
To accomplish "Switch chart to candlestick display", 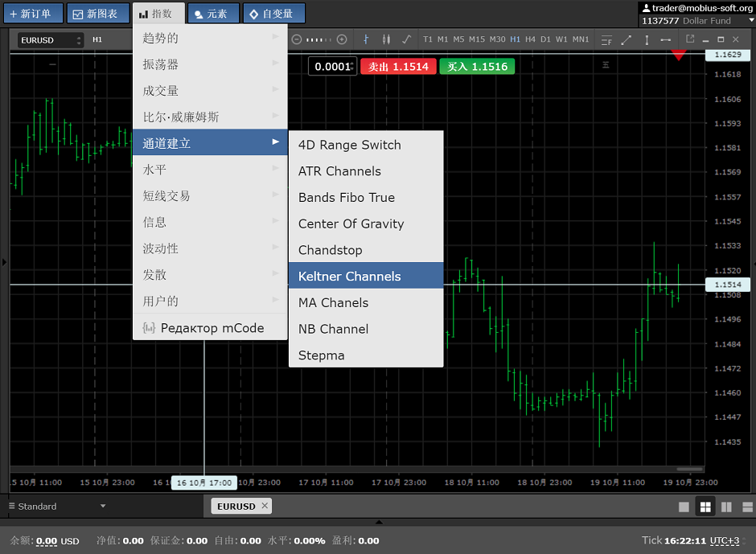I will click(386, 39).
